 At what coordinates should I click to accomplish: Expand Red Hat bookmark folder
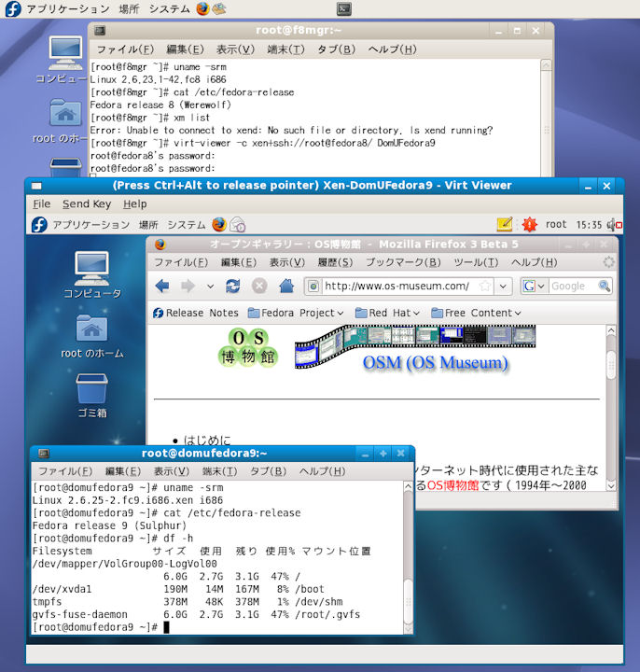click(x=387, y=313)
